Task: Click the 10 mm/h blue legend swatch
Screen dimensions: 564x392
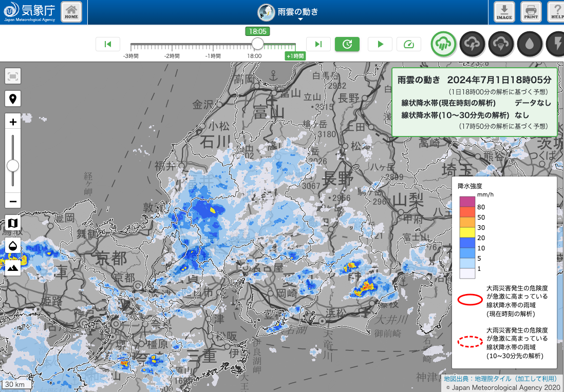Action: (467, 243)
